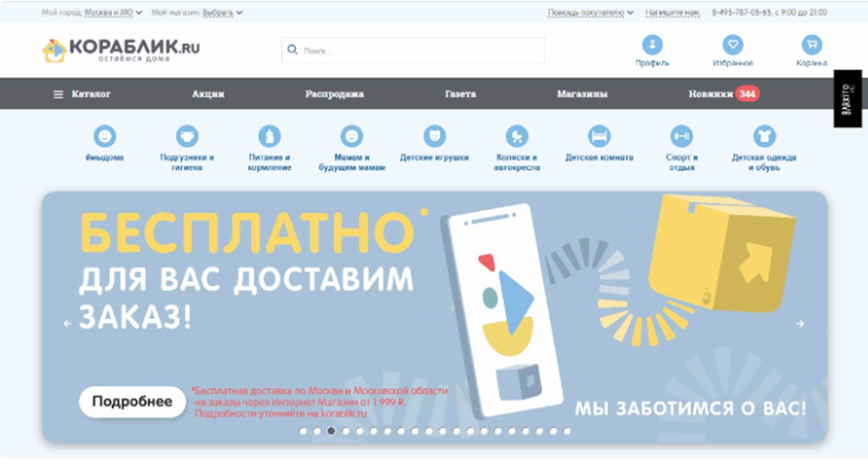Screen dimensions: 868x463
Task: Open the Детские игрушки bear icon
Action: (435, 136)
